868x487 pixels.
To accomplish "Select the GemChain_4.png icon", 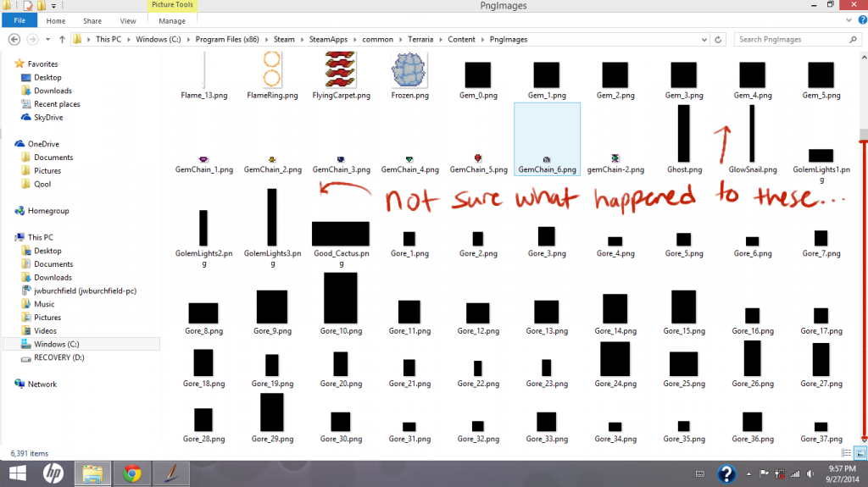I will pyautogui.click(x=409, y=159).
